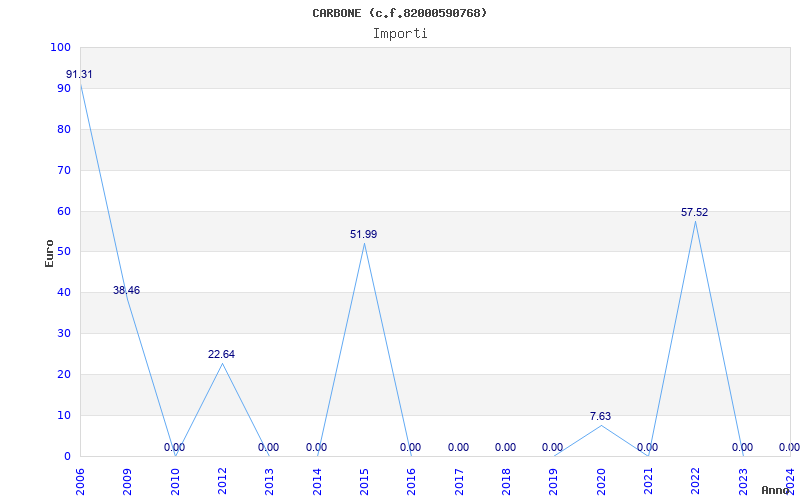This screenshot has width=800, height=500.
Task: Click the 70 tick on the Euro axis
Action: coord(64,170)
